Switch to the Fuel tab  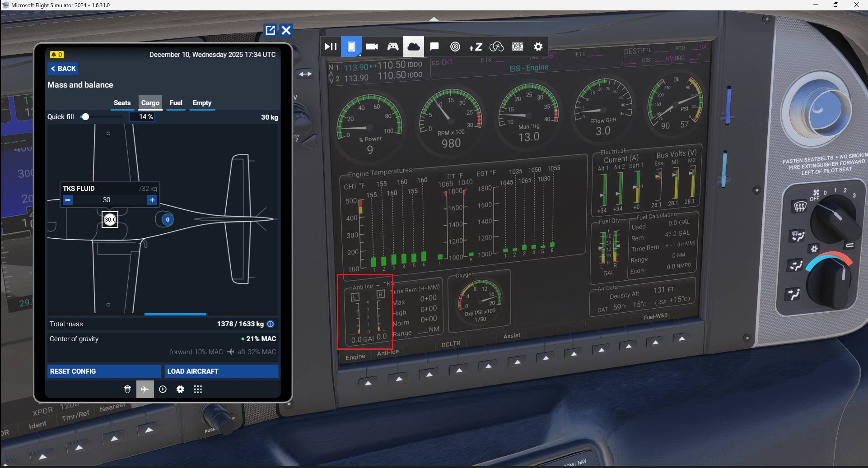pos(176,103)
